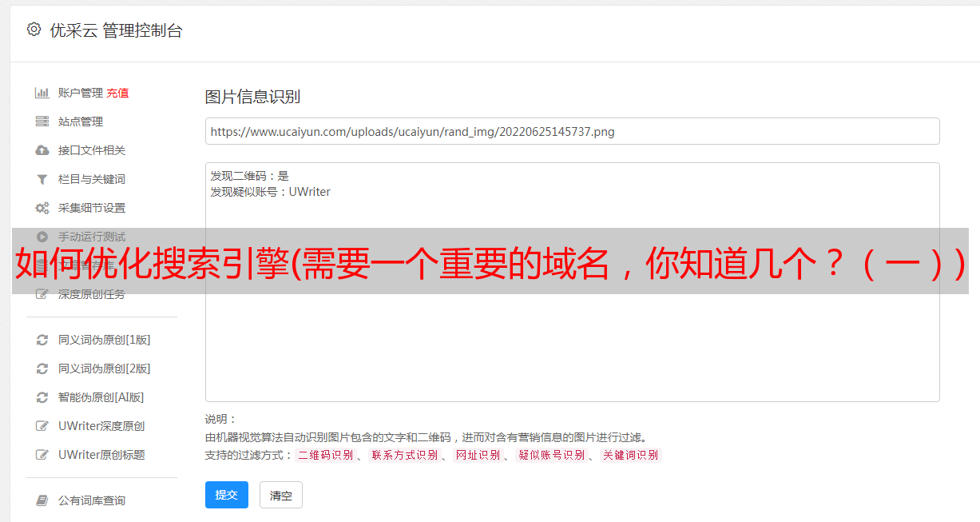Click the 优采云 管理控制台 title

pos(116,30)
